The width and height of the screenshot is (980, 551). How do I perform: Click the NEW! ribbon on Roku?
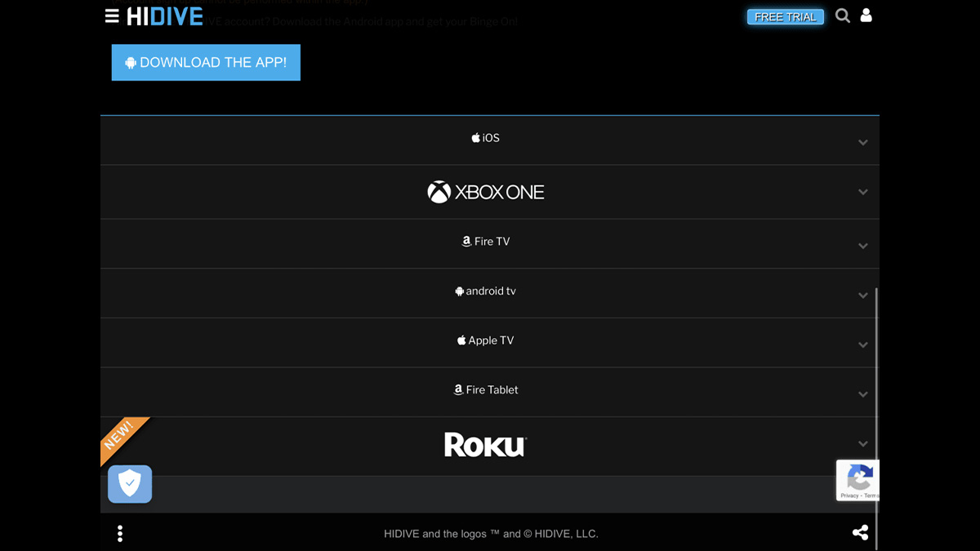click(121, 437)
